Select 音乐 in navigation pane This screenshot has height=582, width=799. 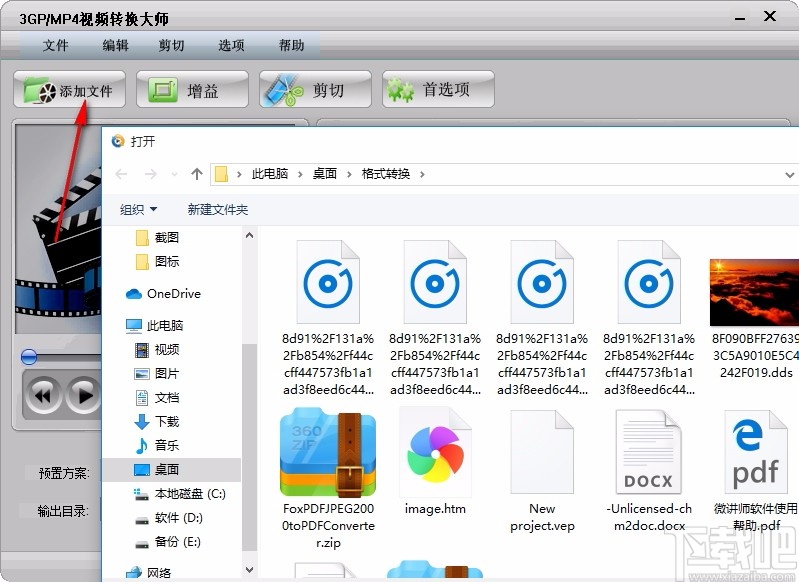pos(157,445)
